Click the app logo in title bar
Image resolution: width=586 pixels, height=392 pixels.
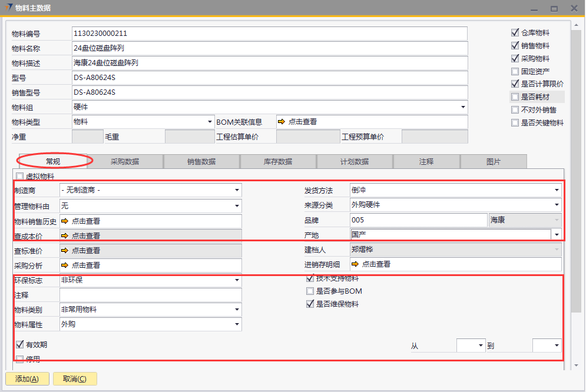pyautogui.click(x=8, y=8)
